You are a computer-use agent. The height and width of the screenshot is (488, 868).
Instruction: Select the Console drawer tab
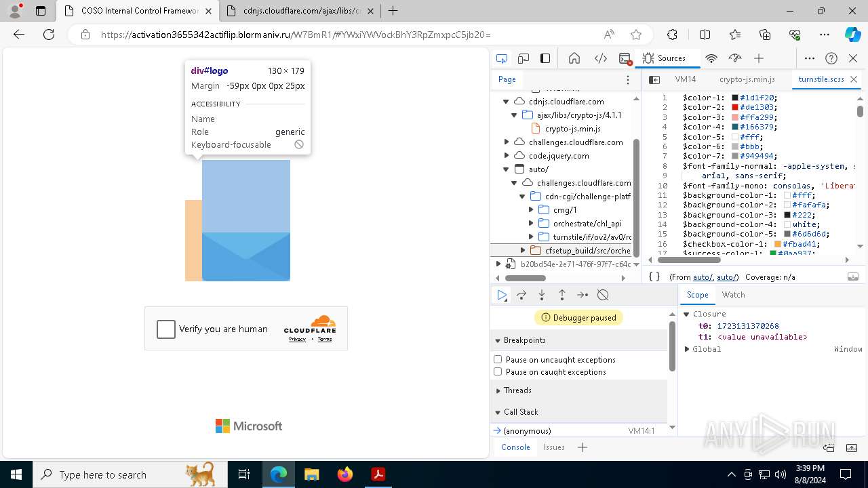pyautogui.click(x=515, y=447)
